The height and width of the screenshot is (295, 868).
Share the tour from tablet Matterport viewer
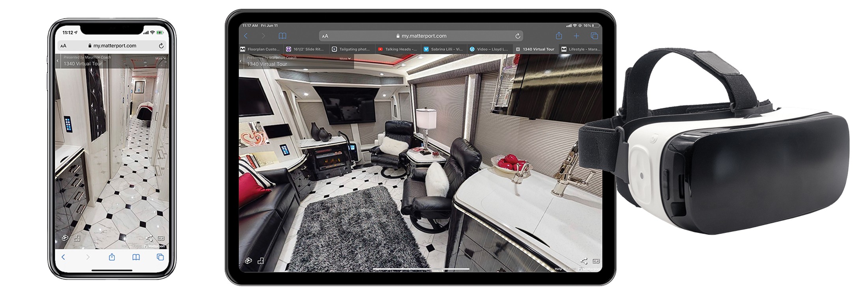(x=584, y=261)
